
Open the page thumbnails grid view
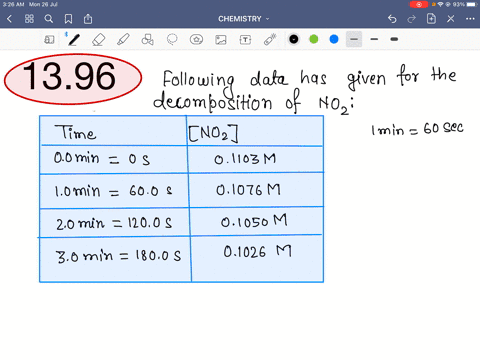(29, 19)
